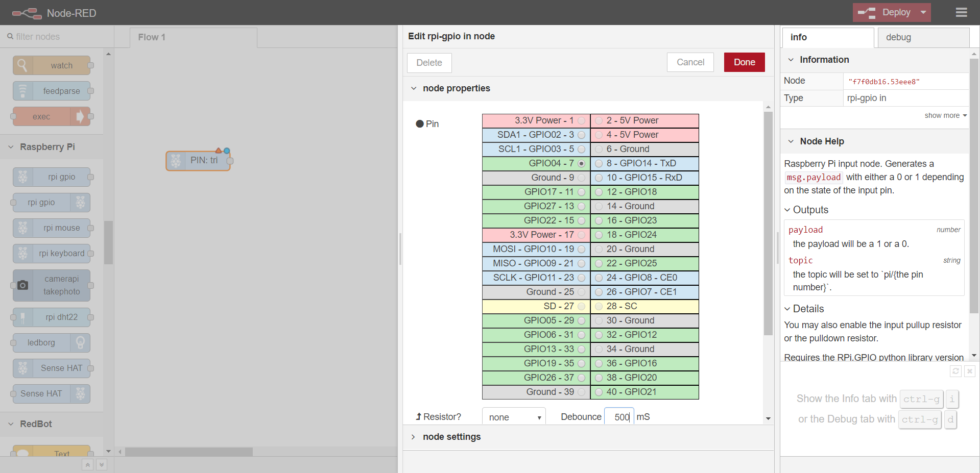The image size is (980, 473).
Task: Collapse the Details help section
Action: tap(787, 309)
